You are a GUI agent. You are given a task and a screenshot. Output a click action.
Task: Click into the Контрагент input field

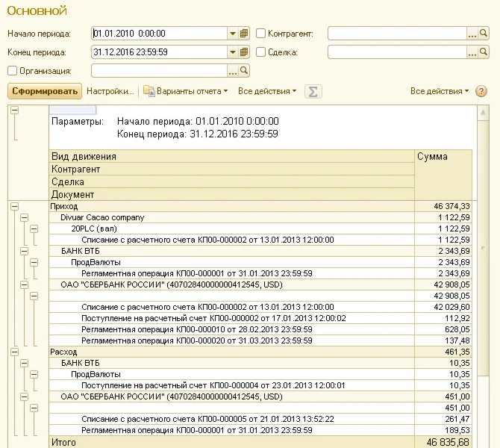click(x=396, y=34)
